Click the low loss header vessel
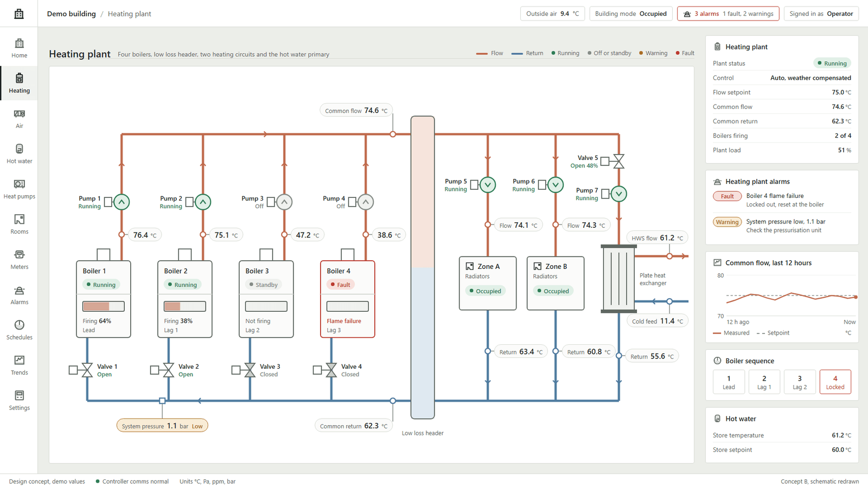This screenshot has height=488, width=868. [x=423, y=267]
